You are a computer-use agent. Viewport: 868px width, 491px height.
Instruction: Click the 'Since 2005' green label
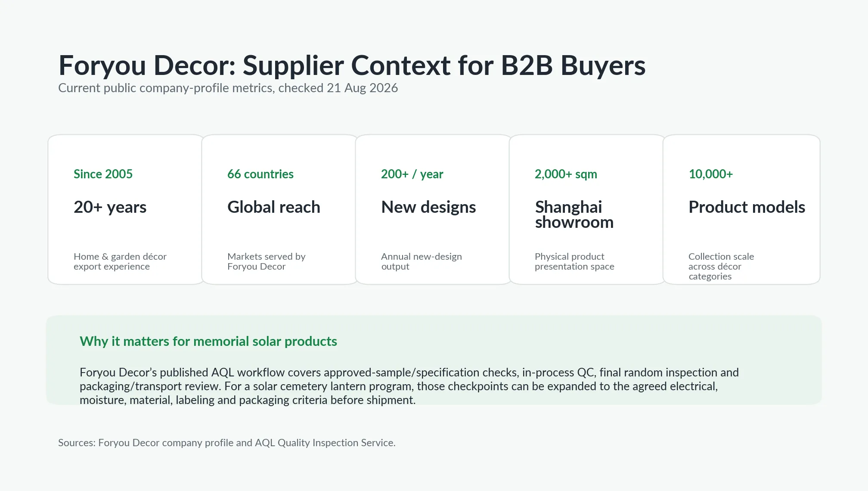coord(103,174)
